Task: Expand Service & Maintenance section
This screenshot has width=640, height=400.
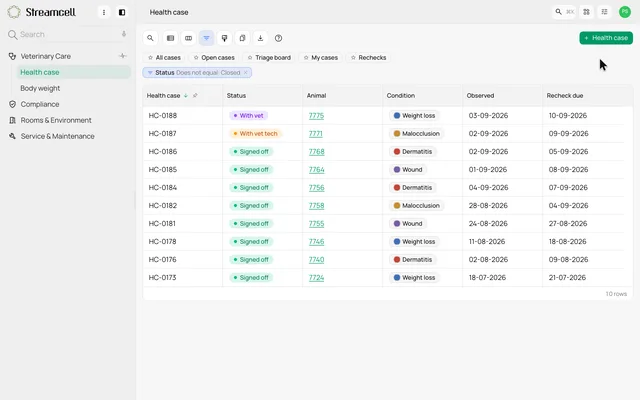Action: click(x=58, y=136)
